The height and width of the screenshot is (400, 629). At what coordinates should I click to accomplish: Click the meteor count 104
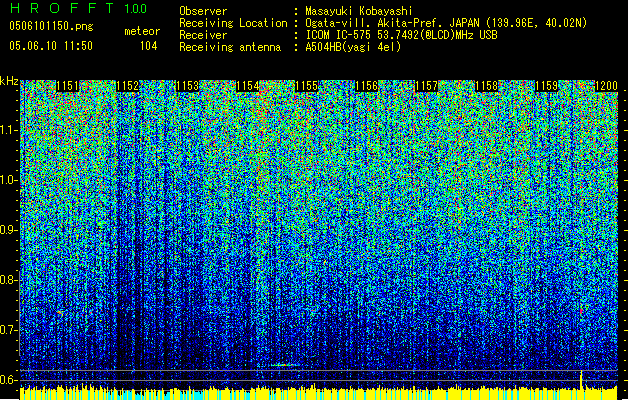coord(148,46)
